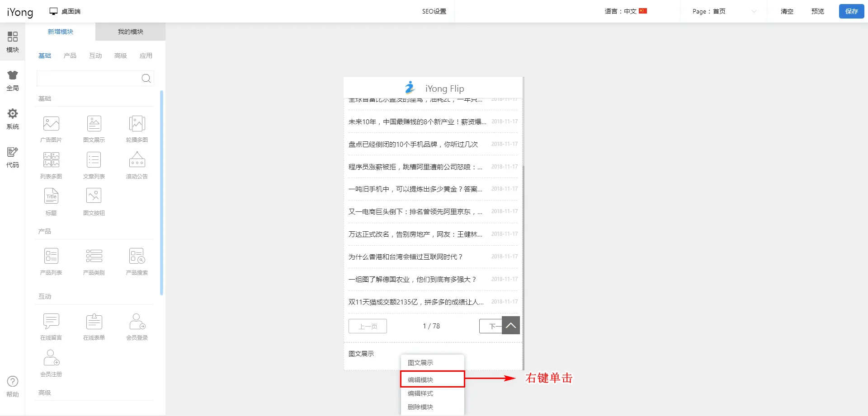Viewport: 868px width, 416px height.
Task: Select the 产品搜索 product search icon
Action: (x=137, y=257)
